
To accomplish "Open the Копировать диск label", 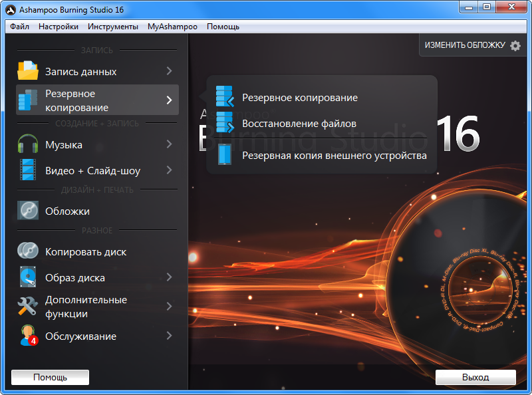I will [x=86, y=252].
